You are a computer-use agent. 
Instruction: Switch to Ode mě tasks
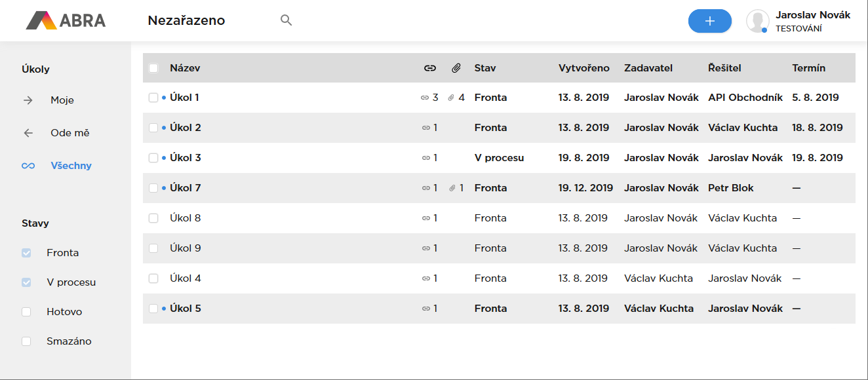pyautogui.click(x=69, y=133)
